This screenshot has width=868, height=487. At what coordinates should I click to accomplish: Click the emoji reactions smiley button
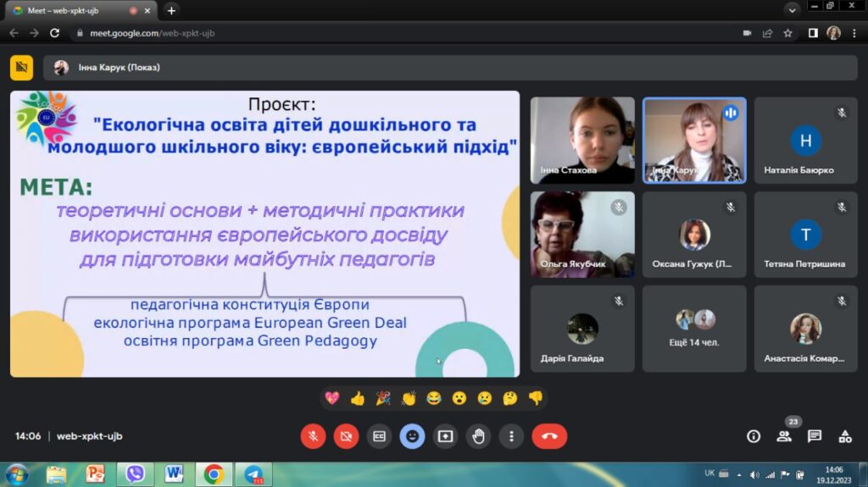(x=412, y=436)
